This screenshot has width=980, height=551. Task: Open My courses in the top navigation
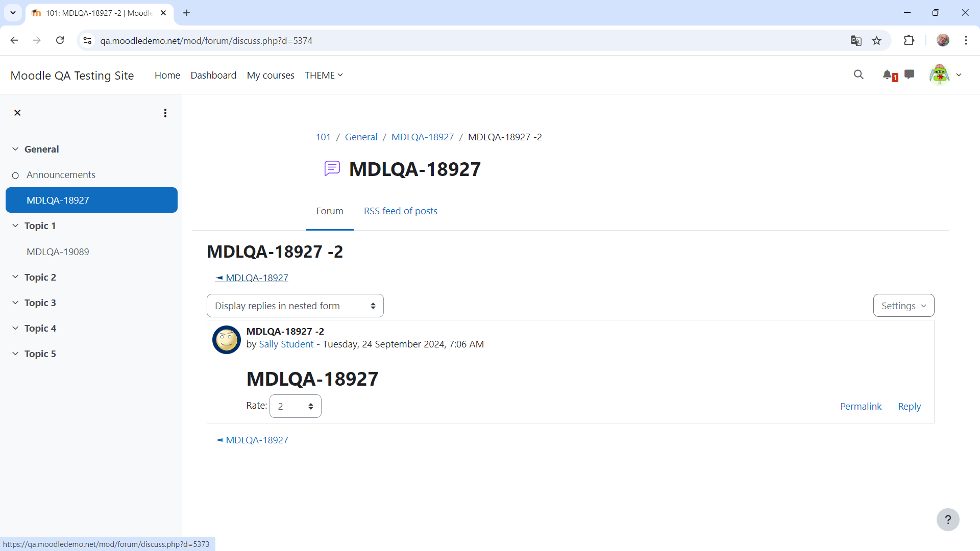pos(271,75)
